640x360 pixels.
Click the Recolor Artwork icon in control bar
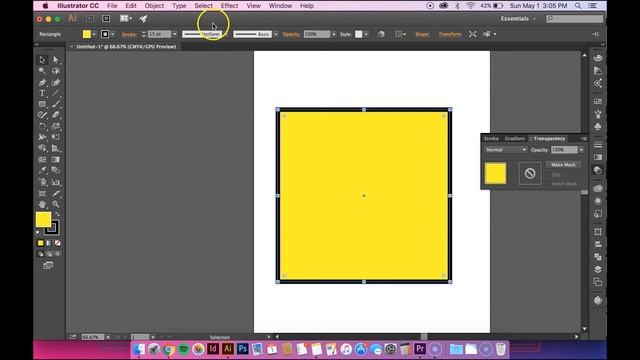(x=381, y=34)
